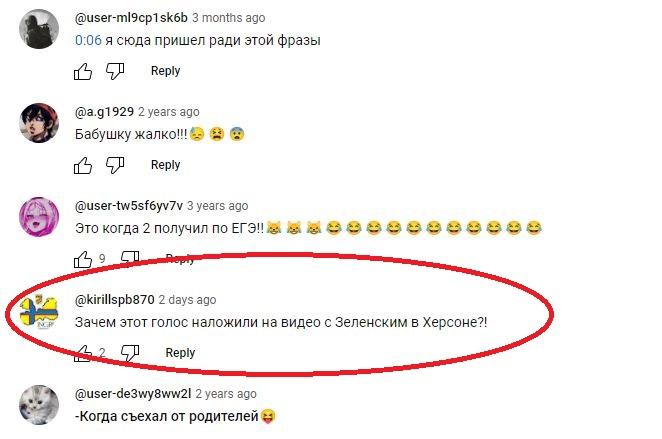Open @a.g1929 channel via username
This screenshot has width=662, height=439.
coord(104,112)
